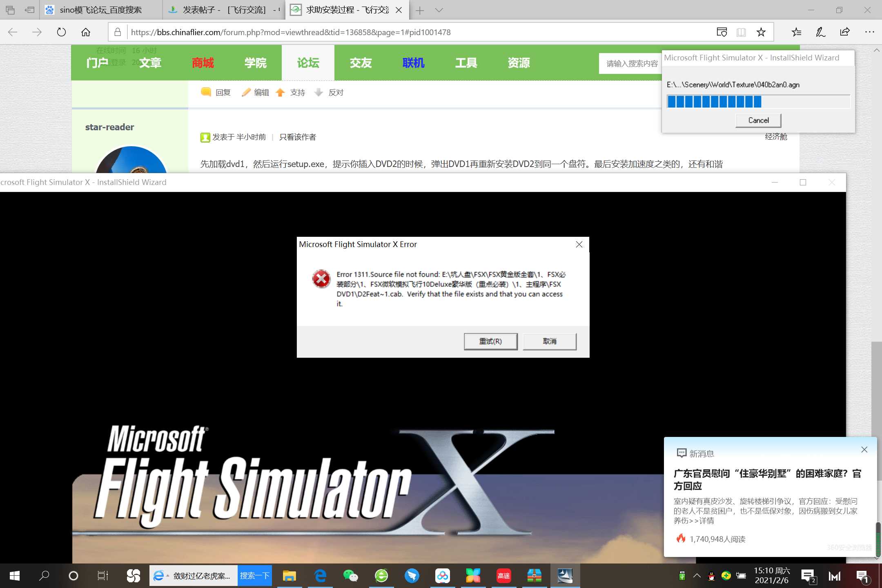This screenshot has height=588, width=882.
Task: Open Task View on taskbar
Action: [x=102, y=576]
